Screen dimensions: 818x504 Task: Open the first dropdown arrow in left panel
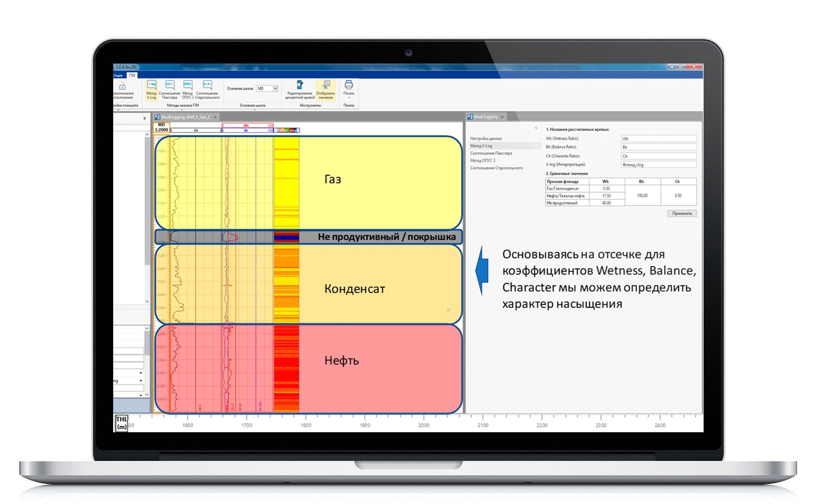(141, 373)
